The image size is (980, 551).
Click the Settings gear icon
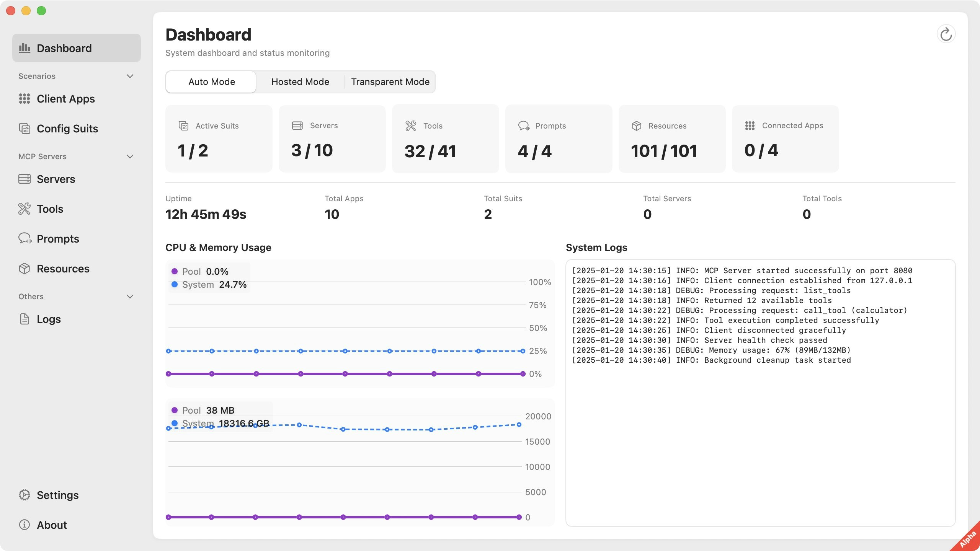point(24,495)
